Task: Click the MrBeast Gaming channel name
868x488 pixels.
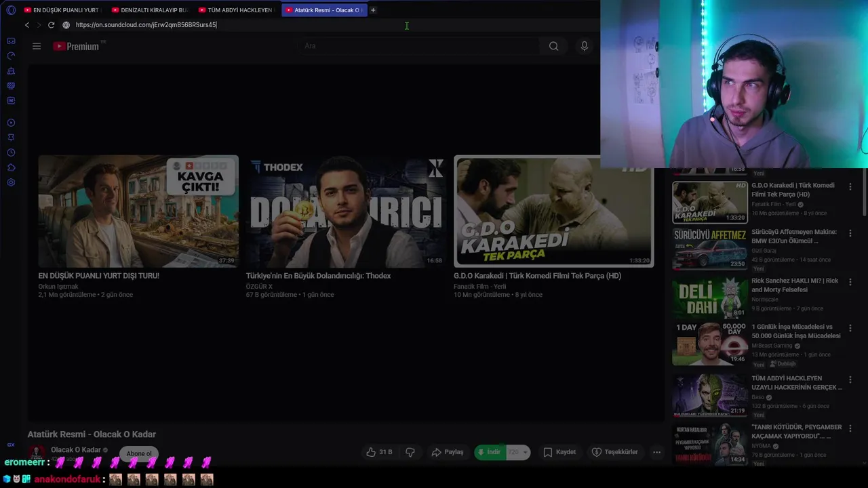Action: [773, 346]
